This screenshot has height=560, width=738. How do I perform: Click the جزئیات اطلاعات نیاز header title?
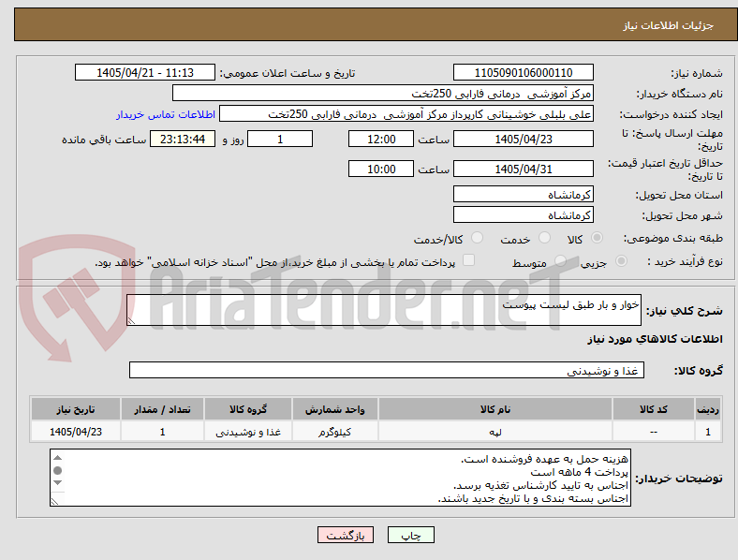pos(669,25)
